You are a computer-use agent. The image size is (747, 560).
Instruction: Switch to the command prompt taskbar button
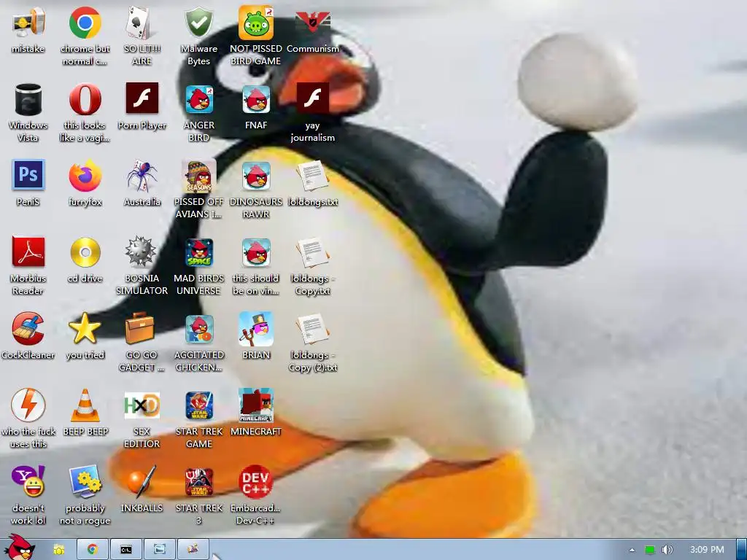pyautogui.click(x=126, y=550)
